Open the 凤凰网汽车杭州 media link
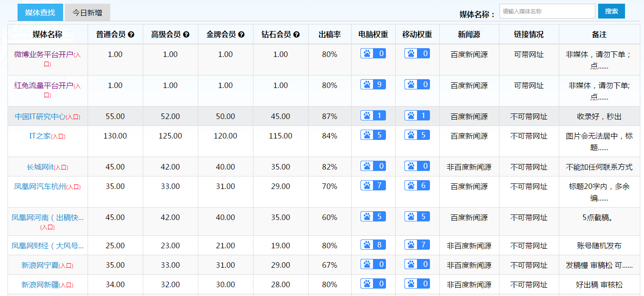 click(x=40, y=187)
